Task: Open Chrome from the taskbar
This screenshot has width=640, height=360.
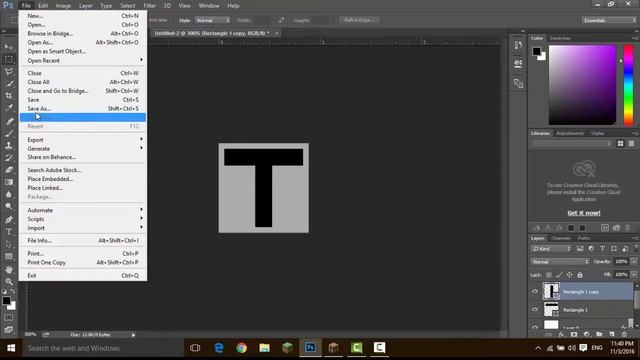Action: pyautogui.click(x=241, y=348)
